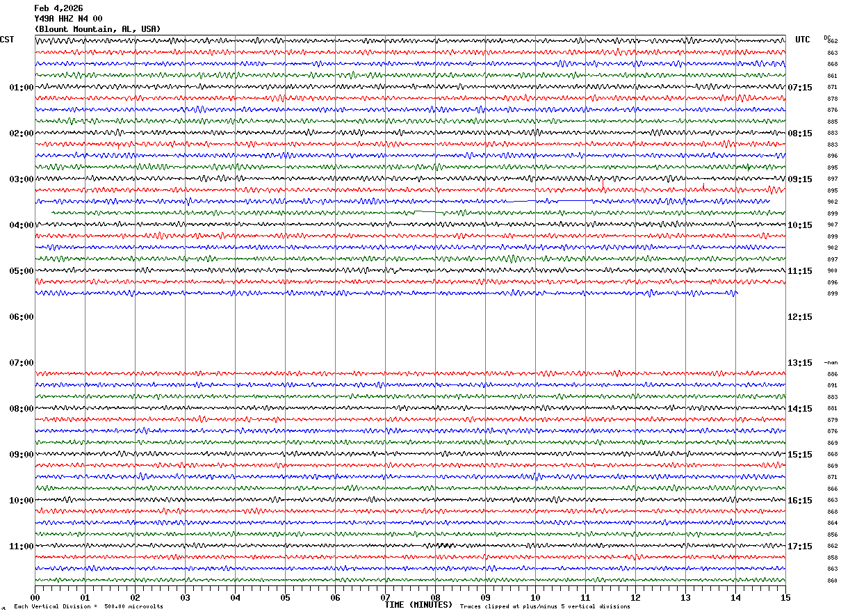
Task: Click the DC offset value "858"
Action: click(832, 558)
